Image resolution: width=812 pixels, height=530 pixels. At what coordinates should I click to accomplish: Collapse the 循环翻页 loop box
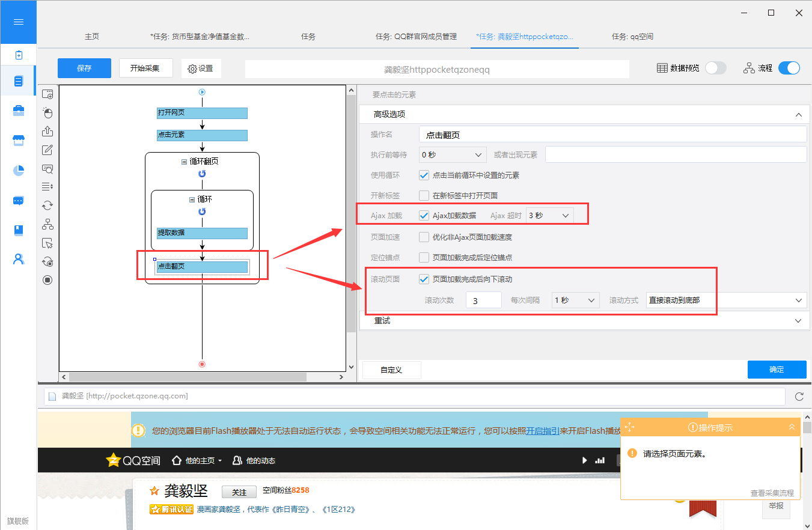coord(184,162)
